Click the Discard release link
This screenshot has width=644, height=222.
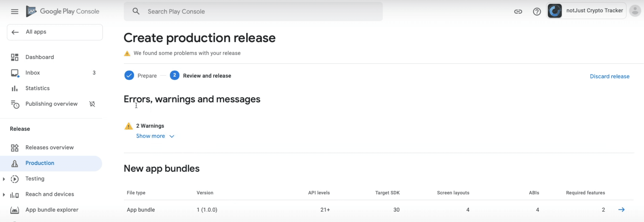[609, 76]
